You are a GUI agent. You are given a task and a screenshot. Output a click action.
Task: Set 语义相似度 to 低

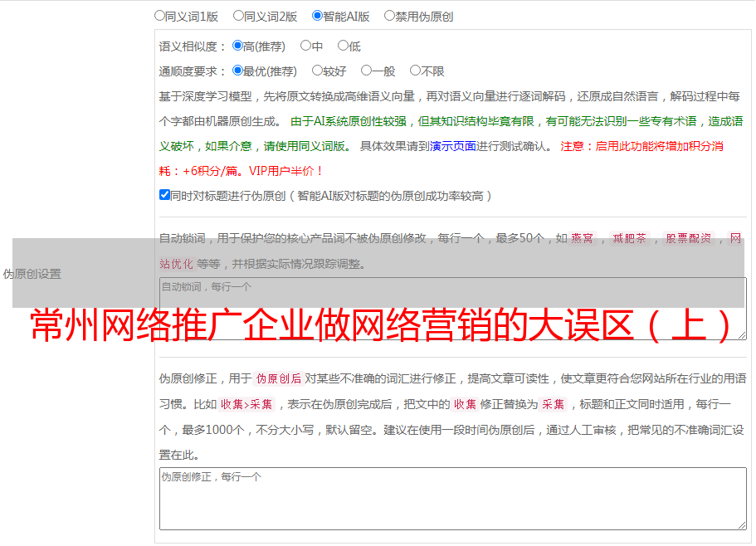coord(343,46)
